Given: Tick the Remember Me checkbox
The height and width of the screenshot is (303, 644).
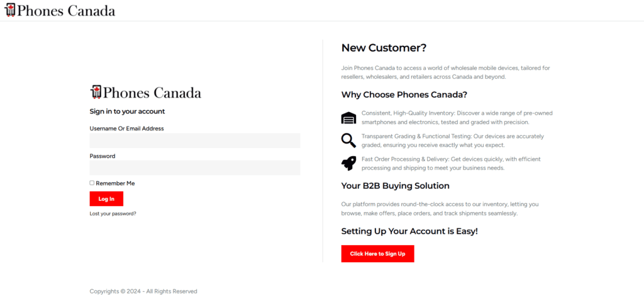Looking at the screenshot, I should (x=92, y=183).
